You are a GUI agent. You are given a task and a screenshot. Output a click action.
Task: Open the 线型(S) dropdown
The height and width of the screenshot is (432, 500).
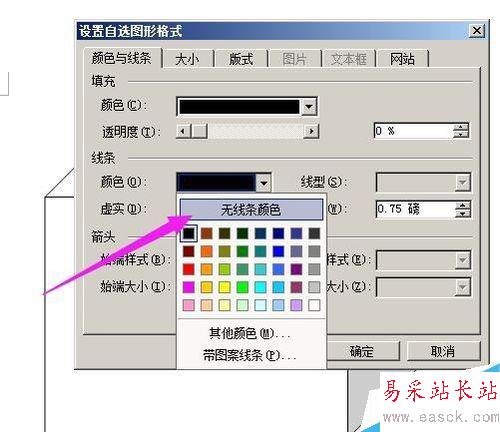pyautogui.click(x=463, y=182)
